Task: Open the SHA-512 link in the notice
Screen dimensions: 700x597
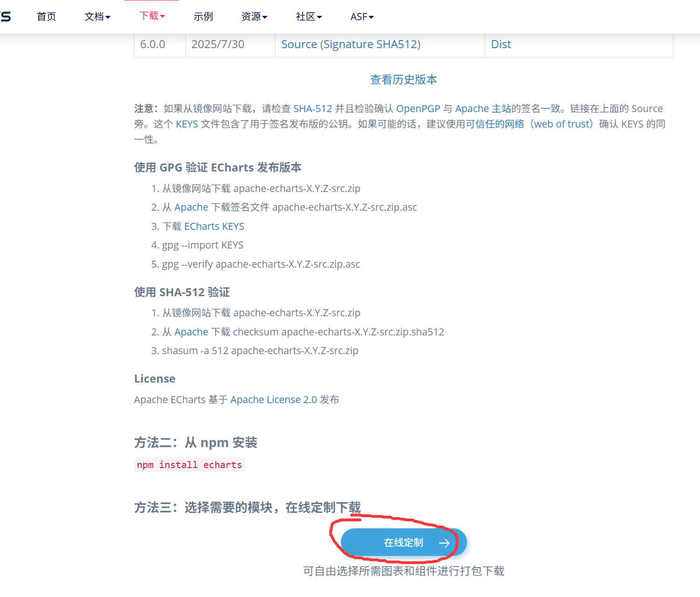Action: click(x=312, y=109)
